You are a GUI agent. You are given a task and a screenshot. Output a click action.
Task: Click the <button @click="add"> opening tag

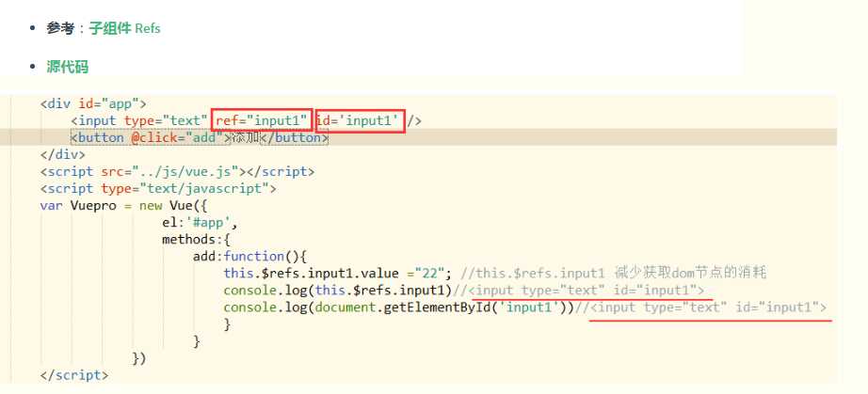pyautogui.click(x=150, y=137)
